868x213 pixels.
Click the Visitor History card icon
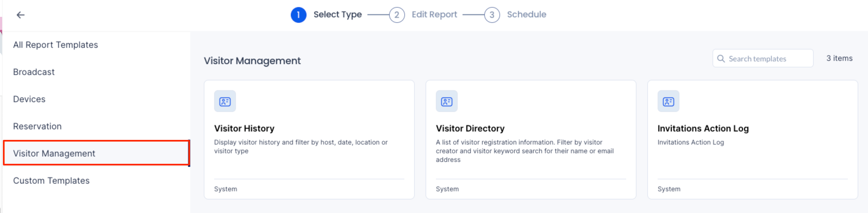225,101
